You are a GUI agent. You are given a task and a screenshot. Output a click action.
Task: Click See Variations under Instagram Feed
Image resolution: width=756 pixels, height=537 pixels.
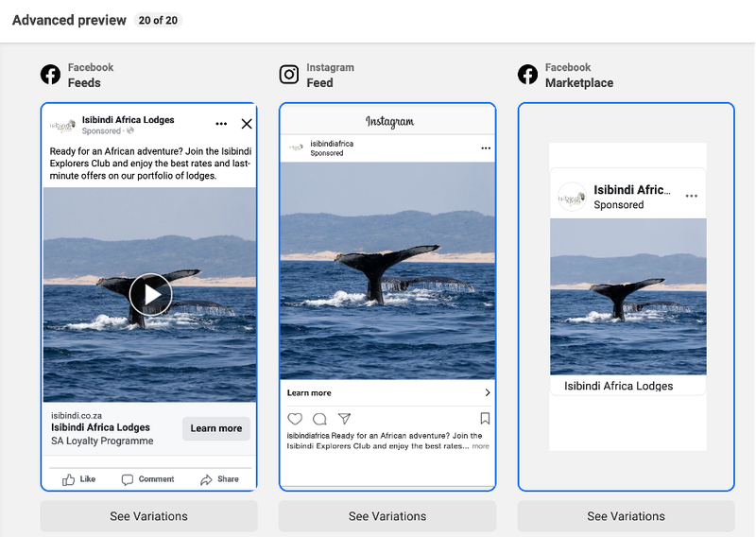387,516
